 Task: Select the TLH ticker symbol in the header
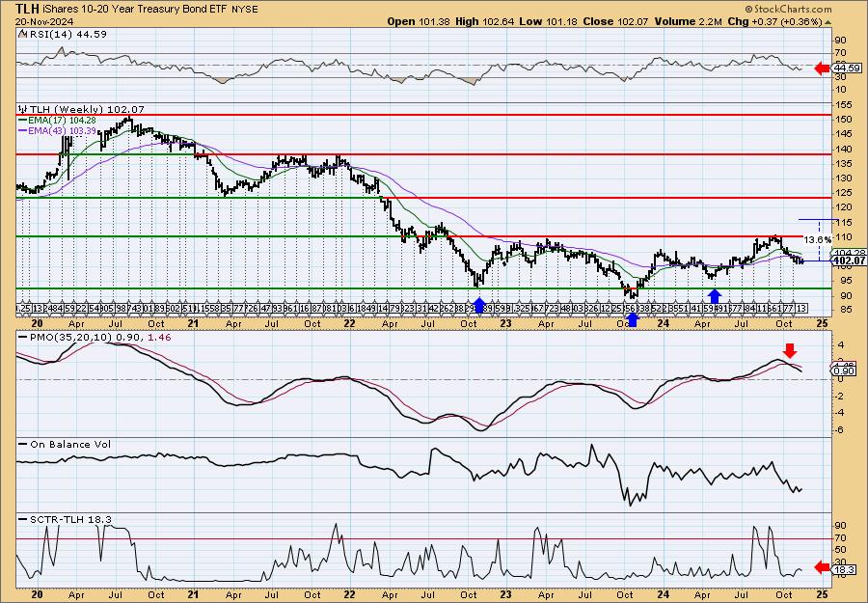[x=25, y=9]
